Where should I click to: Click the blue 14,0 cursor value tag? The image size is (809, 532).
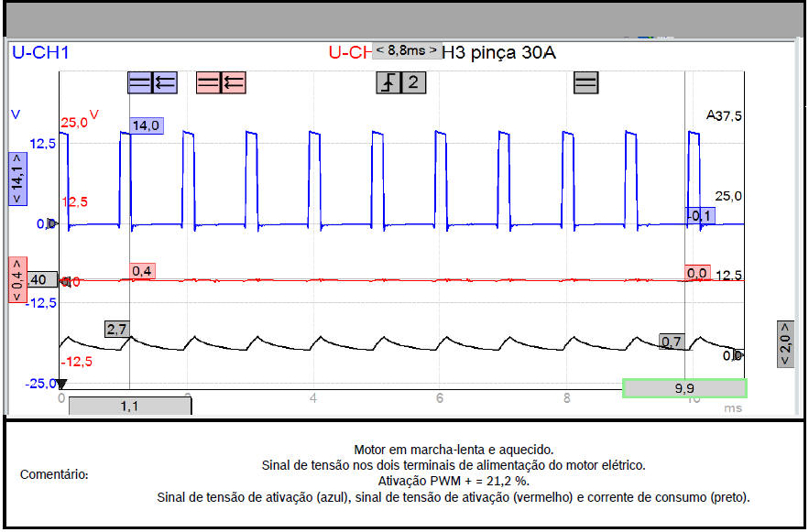point(146,125)
